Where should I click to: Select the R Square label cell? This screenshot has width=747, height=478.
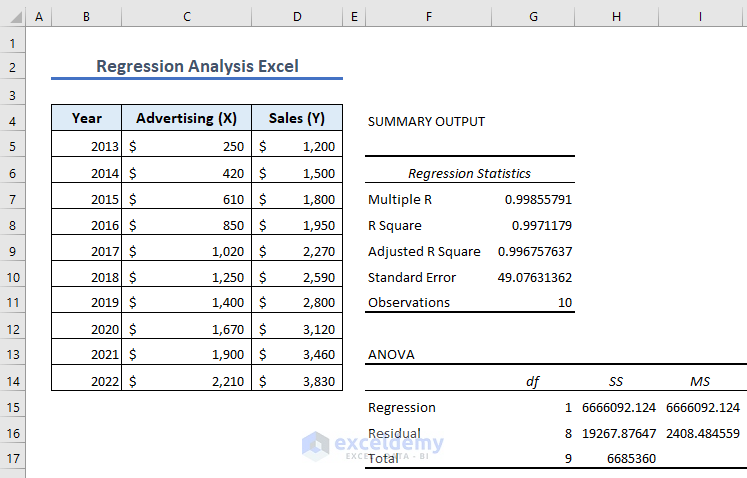pos(395,225)
